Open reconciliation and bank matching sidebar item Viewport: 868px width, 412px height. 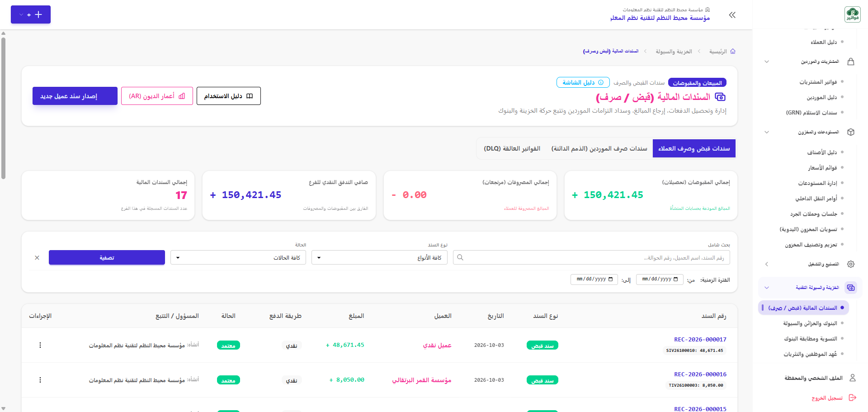tap(810, 339)
